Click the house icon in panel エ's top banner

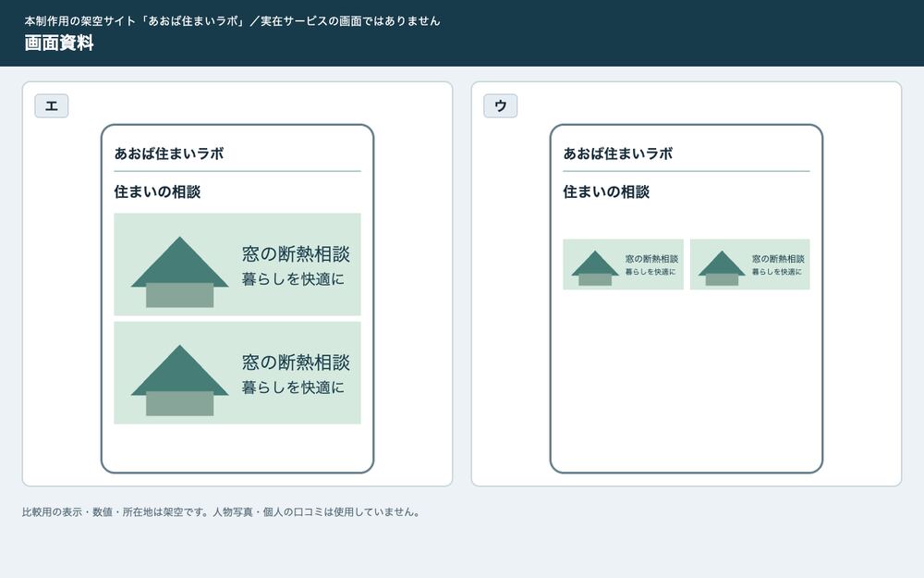pyautogui.click(x=180, y=272)
